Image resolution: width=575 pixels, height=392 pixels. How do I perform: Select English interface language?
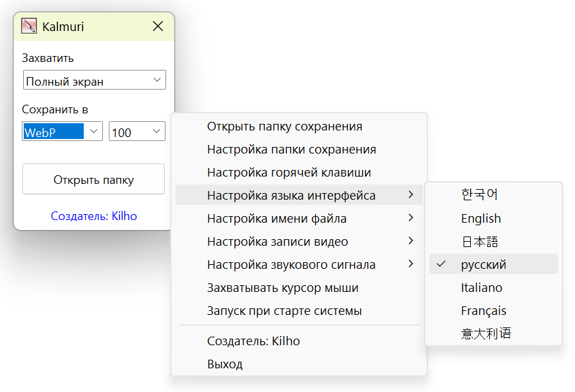pos(481,218)
